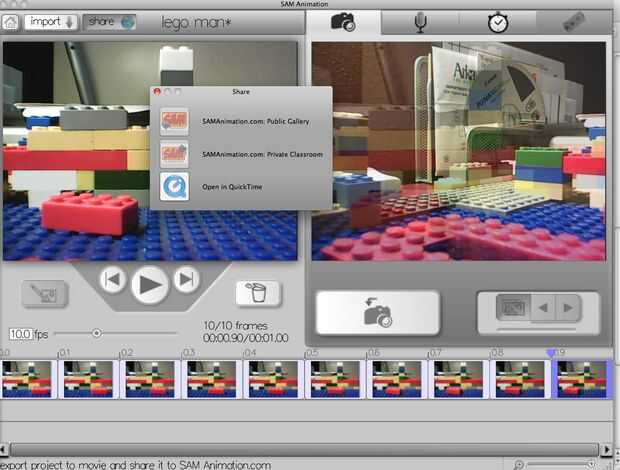
Task: Click the 00:00.90/00:01.00 time readout
Action: coord(246,338)
